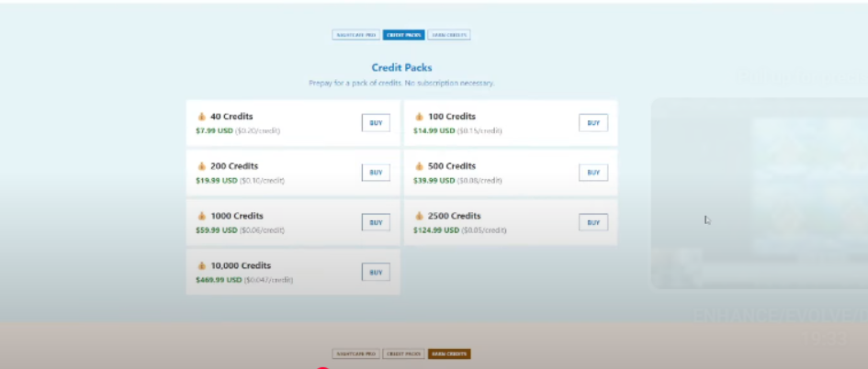
Task: Click the $14.99 USD price
Action: [434, 131]
